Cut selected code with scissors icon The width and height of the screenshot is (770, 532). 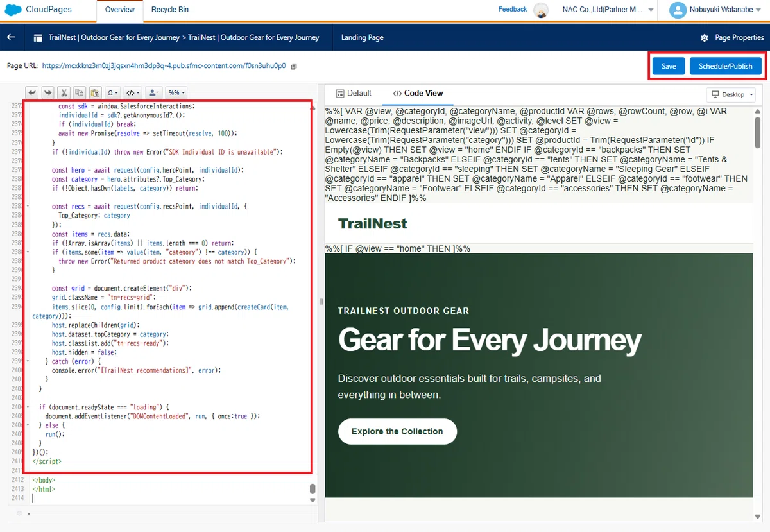[64, 92]
